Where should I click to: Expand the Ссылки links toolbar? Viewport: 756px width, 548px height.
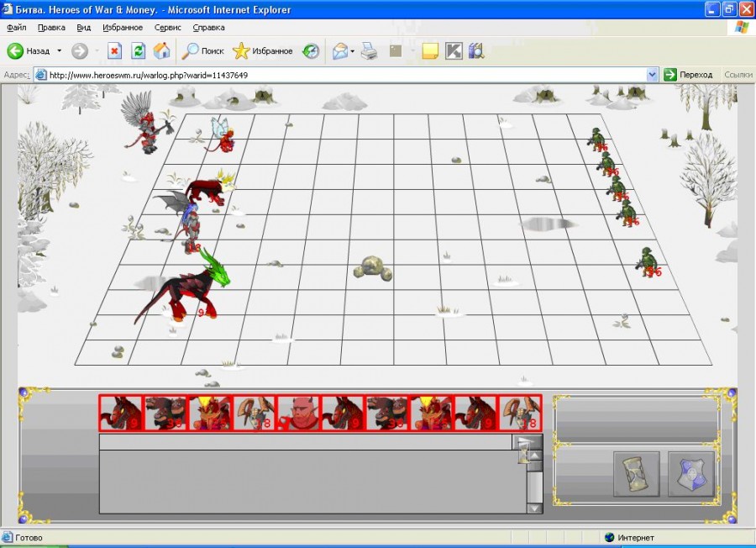point(738,75)
